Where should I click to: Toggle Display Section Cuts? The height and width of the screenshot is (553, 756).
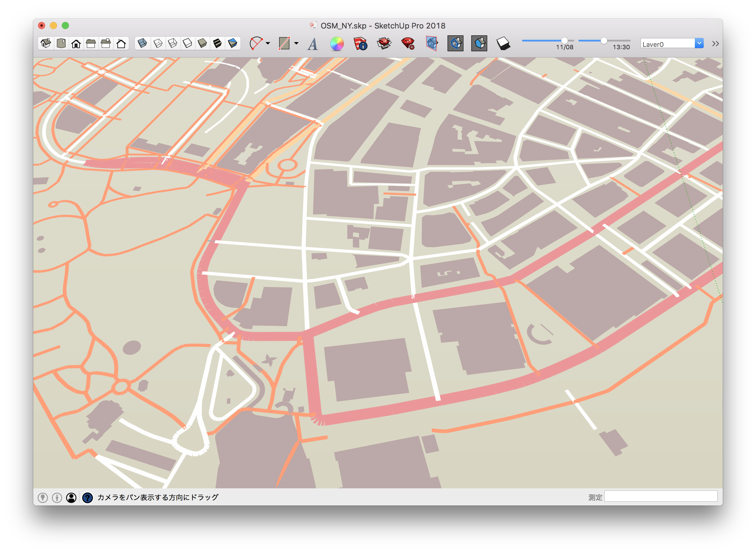(x=479, y=44)
